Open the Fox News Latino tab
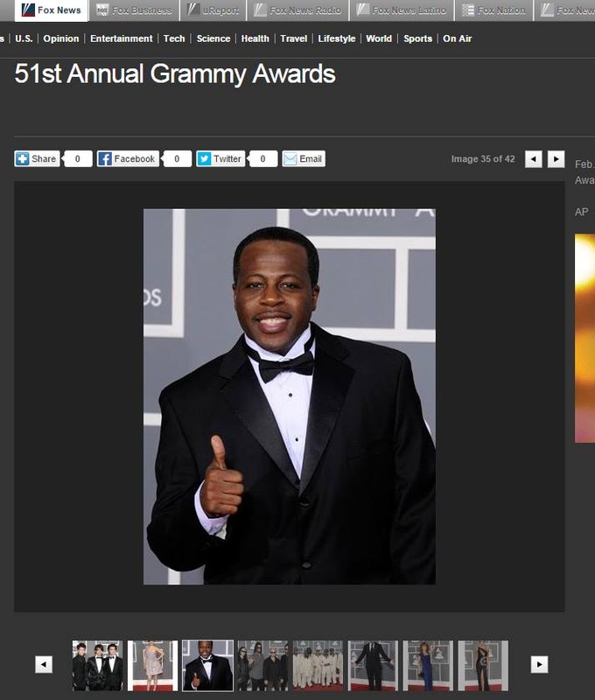This screenshot has width=595, height=700. pos(402,10)
